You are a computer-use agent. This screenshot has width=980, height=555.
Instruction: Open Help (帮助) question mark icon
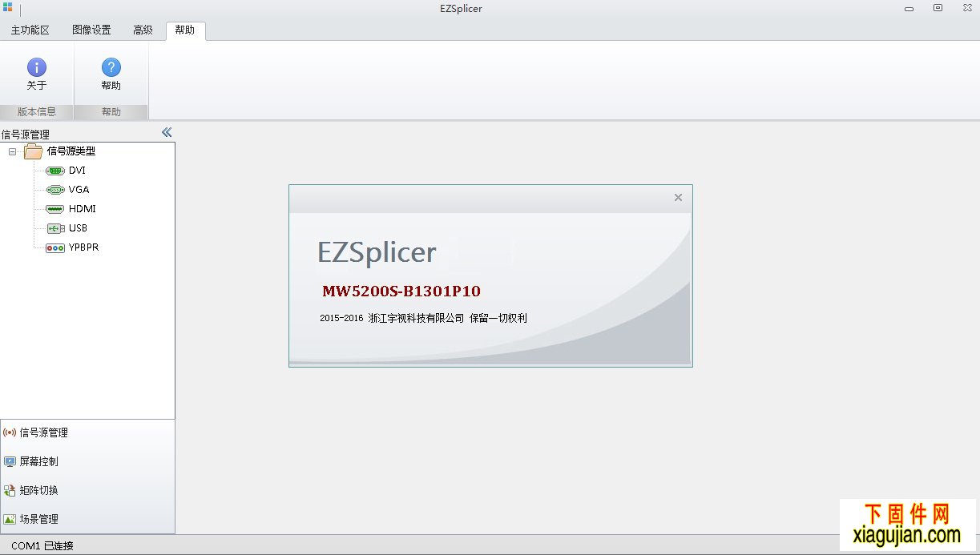[x=111, y=67]
